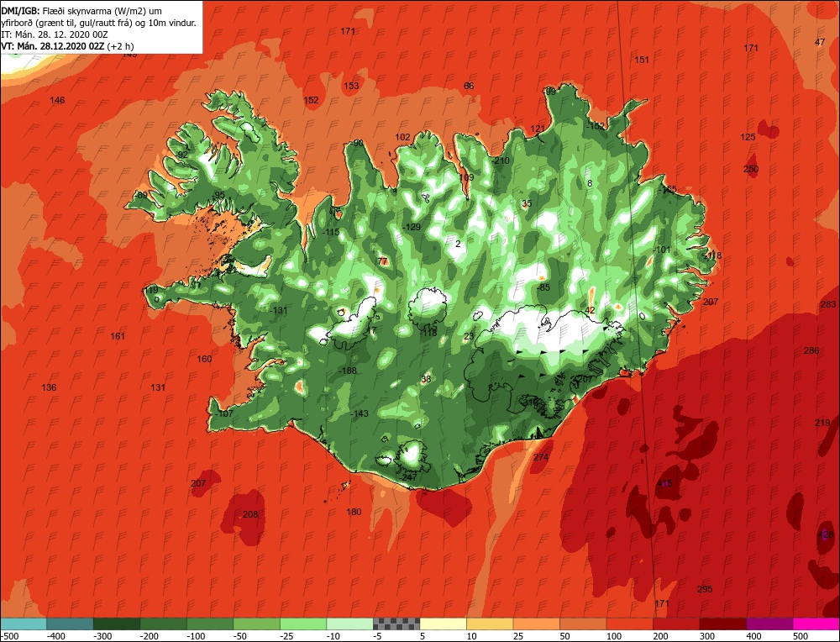This screenshot has width=840, height=642.
Task: Click the legend label '500'
Action: pyautogui.click(x=801, y=636)
